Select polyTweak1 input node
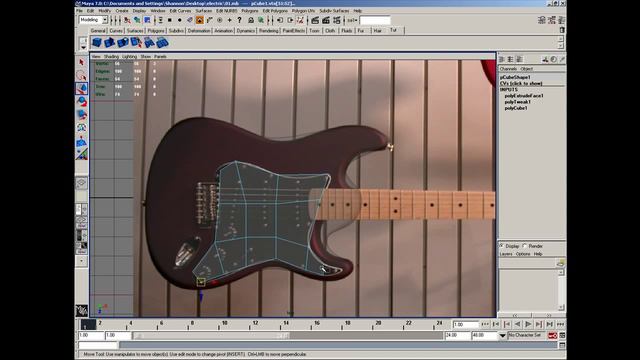 coord(518,102)
